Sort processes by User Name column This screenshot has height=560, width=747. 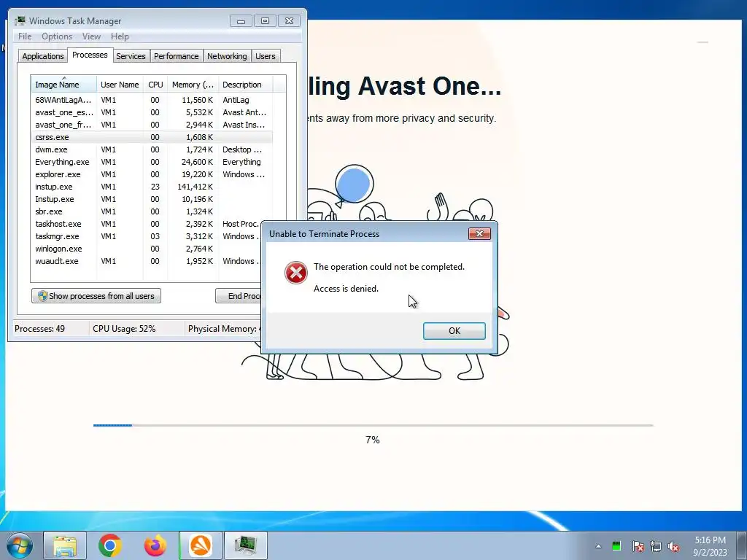coord(120,85)
